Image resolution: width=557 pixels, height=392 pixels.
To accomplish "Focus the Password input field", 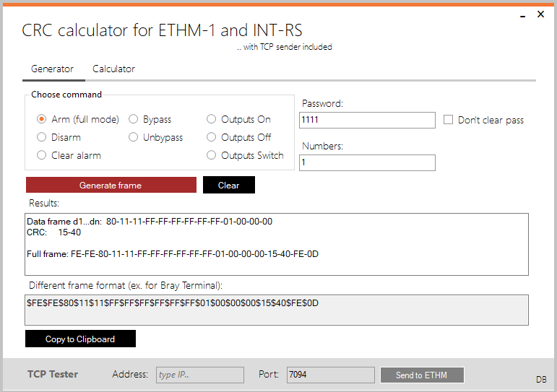I will 367,120.
